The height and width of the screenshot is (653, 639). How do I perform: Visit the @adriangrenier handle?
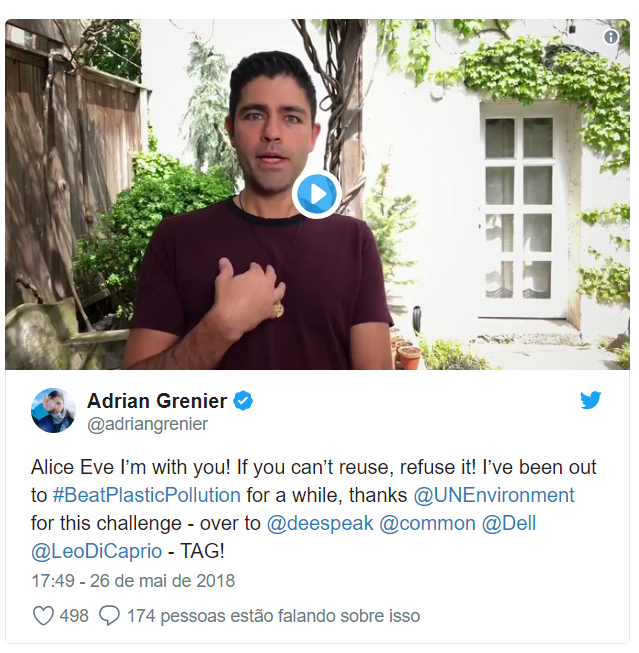pos(147,424)
